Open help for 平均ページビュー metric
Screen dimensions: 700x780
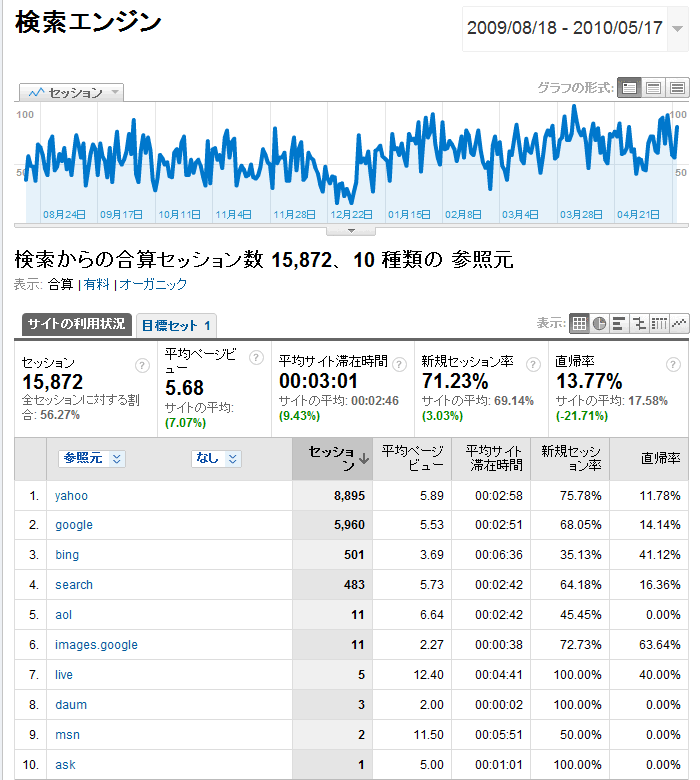[256, 357]
